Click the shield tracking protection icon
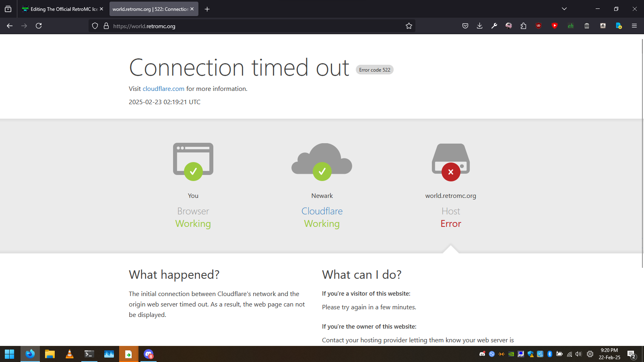Image resolution: width=644 pixels, height=362 pixels. coord(95,26)
